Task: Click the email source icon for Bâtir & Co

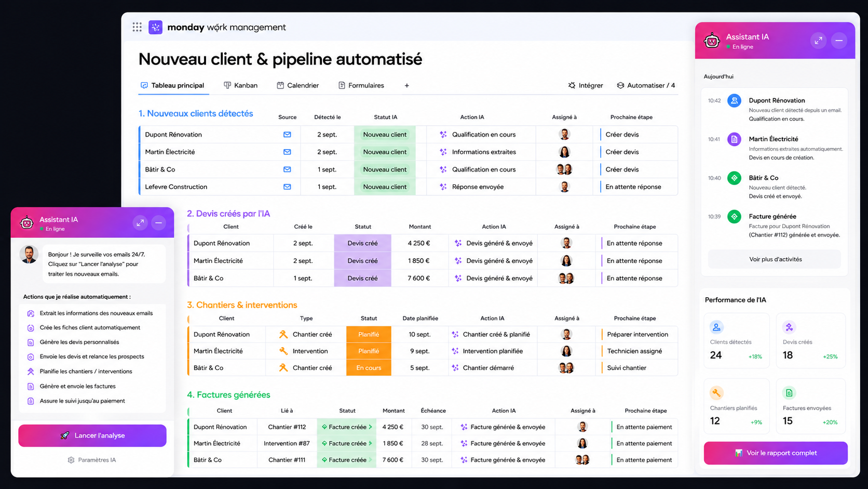Action: pos(287,169)
